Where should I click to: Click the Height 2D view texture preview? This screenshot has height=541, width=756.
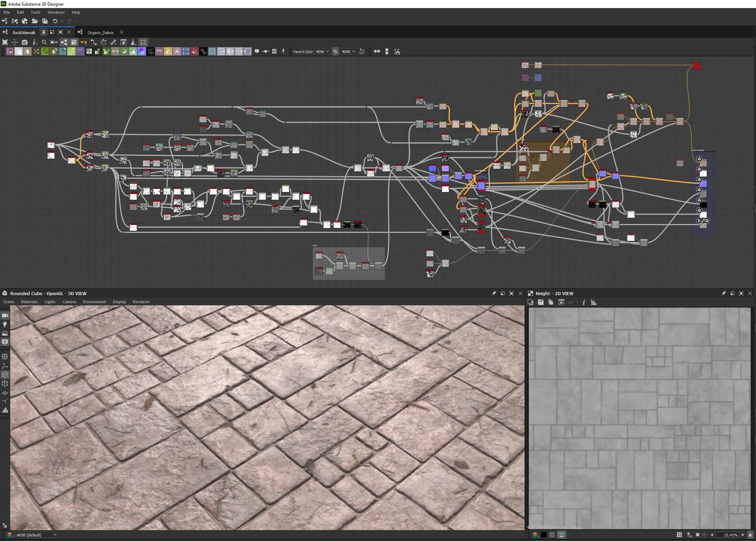pyautogui.click(x=639, y=418)
